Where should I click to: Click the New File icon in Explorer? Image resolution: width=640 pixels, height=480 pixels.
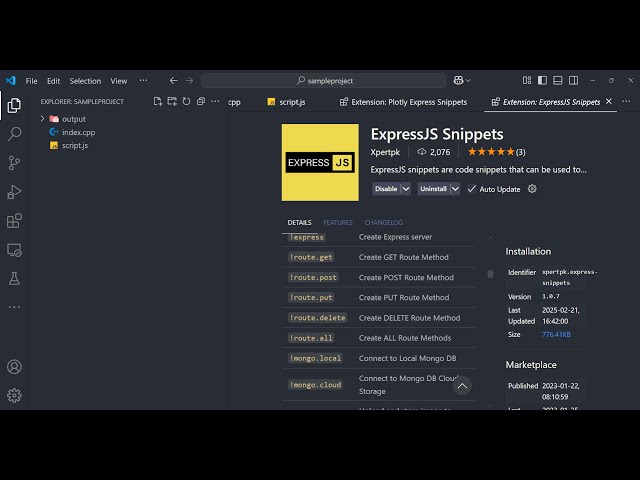(x=158, y=101)
